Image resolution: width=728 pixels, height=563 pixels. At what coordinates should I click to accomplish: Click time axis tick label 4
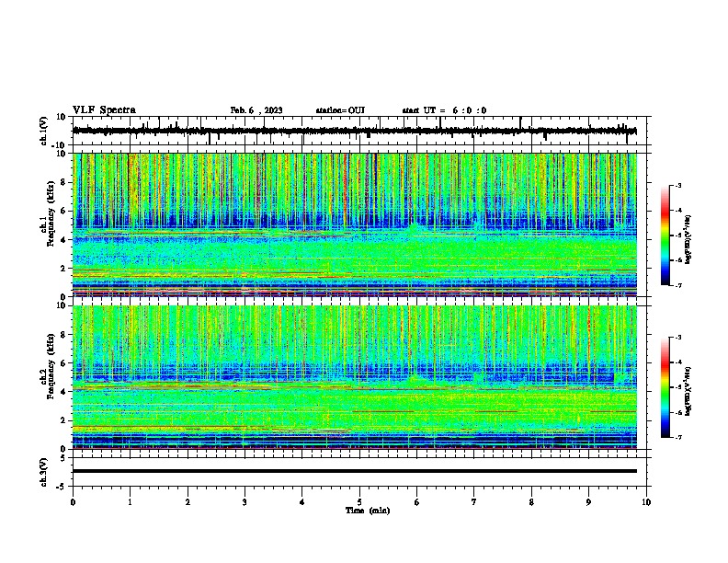tap(302, 502)
